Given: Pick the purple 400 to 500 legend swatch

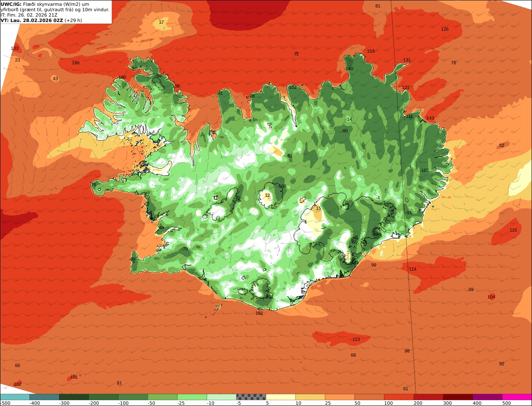Looking at the screenshot, I should point(488,397).
